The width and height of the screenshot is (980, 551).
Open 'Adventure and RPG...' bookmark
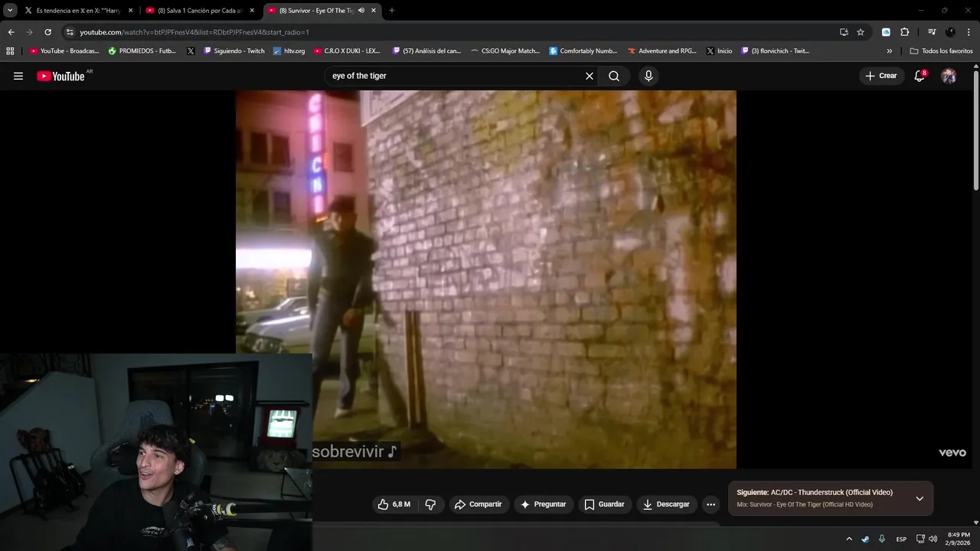(662, 51)
